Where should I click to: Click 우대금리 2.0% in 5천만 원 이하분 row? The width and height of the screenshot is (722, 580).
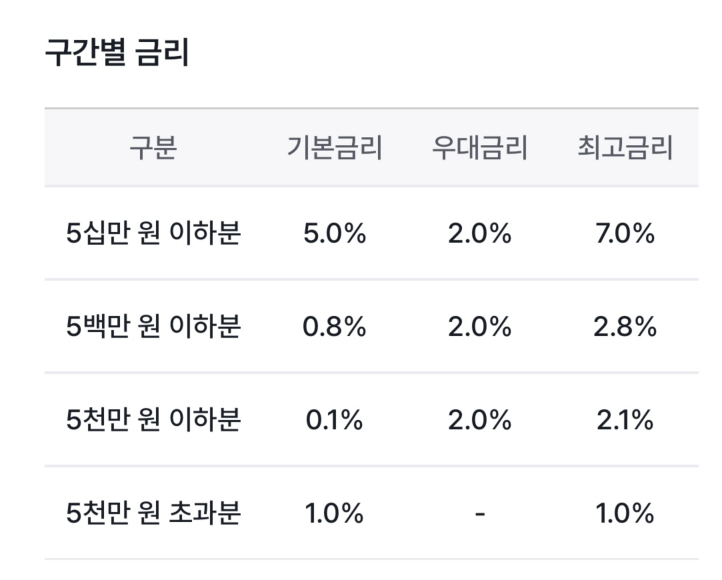pyautogui.click(x=480, y=420)
